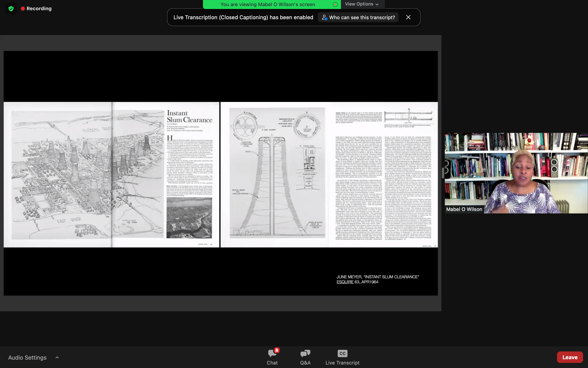Click the Harlem aerial illustration on slide
Viewport: 588px width, 368px height.
click(87, 175)
